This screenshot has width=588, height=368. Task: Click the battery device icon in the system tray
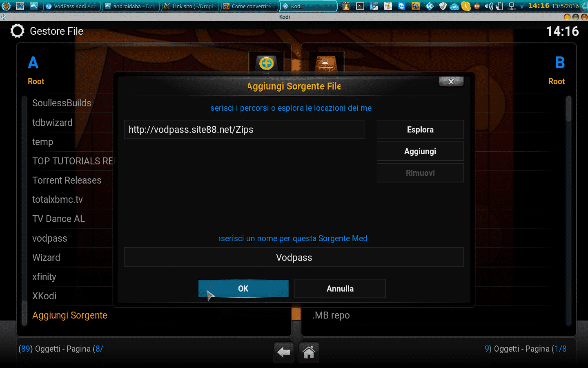point(500,6)
